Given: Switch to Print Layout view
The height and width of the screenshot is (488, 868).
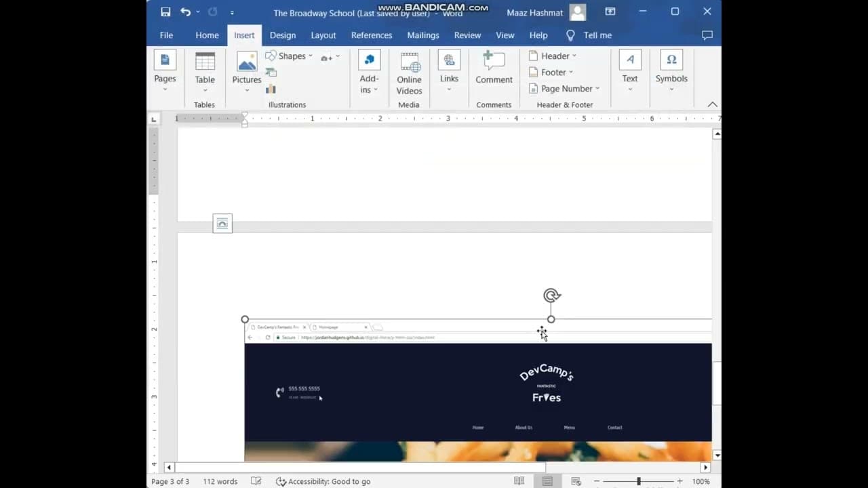Looking at the screenshot, I should click(547, 481).
